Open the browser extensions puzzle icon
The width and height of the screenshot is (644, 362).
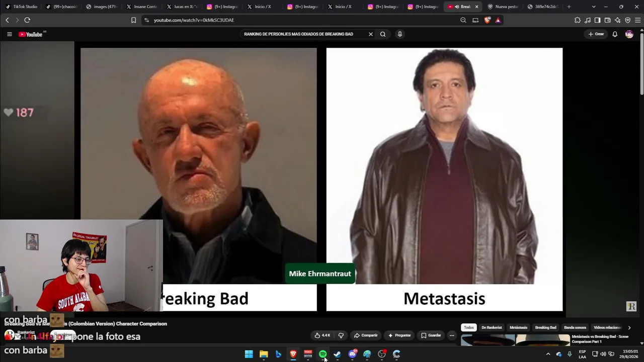pos(578,20)
